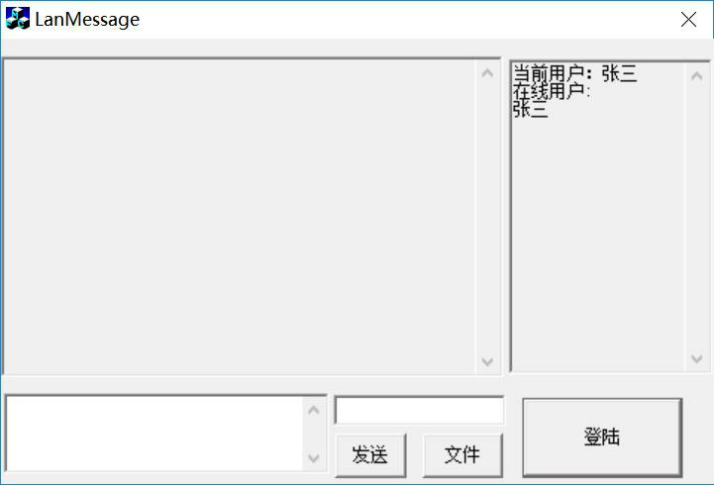
Task: Select 张三 under the 在线用户 list
Action: point(530,109)
